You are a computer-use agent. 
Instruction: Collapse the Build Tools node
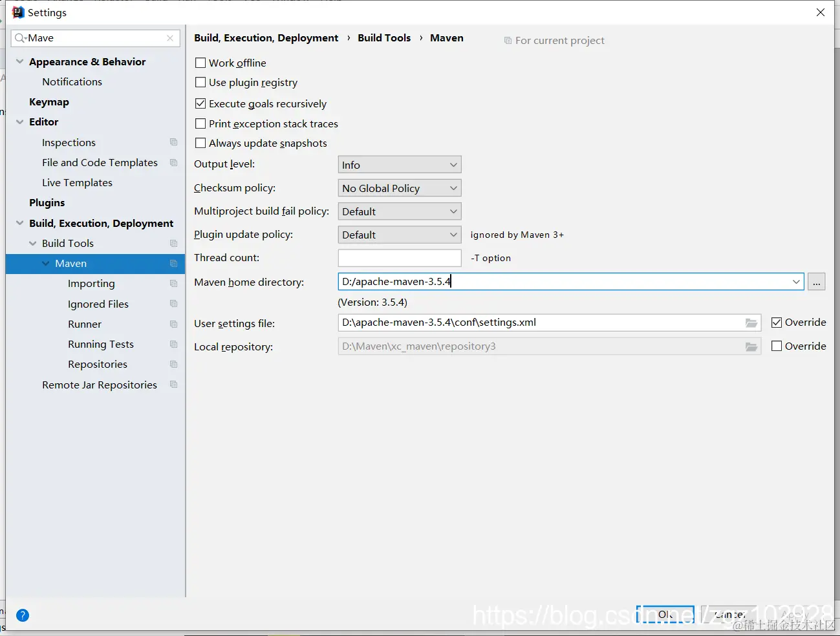point(33,243)
